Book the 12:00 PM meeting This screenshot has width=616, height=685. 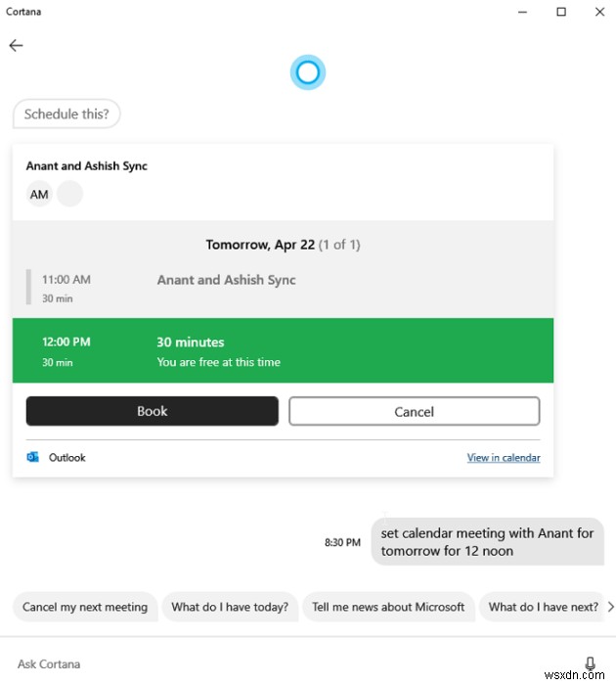[x=152, y=411]
